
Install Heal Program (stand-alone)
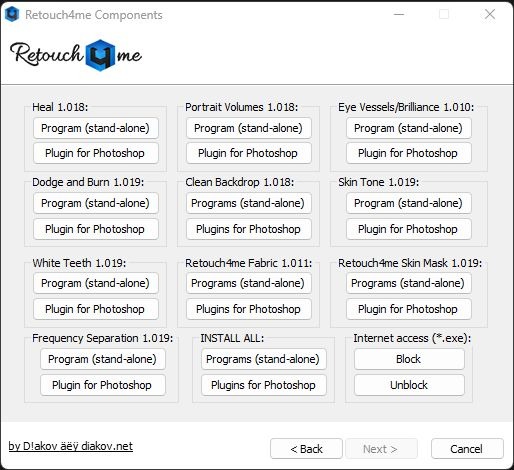tap(96, 128)
